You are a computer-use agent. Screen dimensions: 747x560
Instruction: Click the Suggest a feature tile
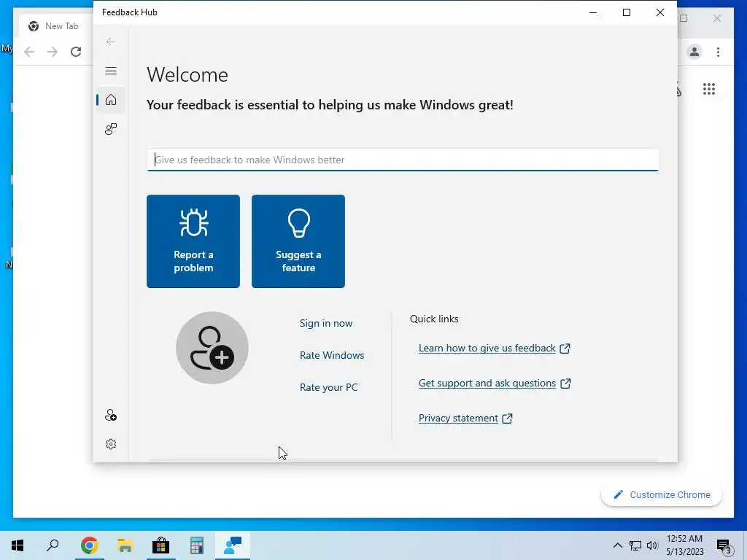coord(298,241)
